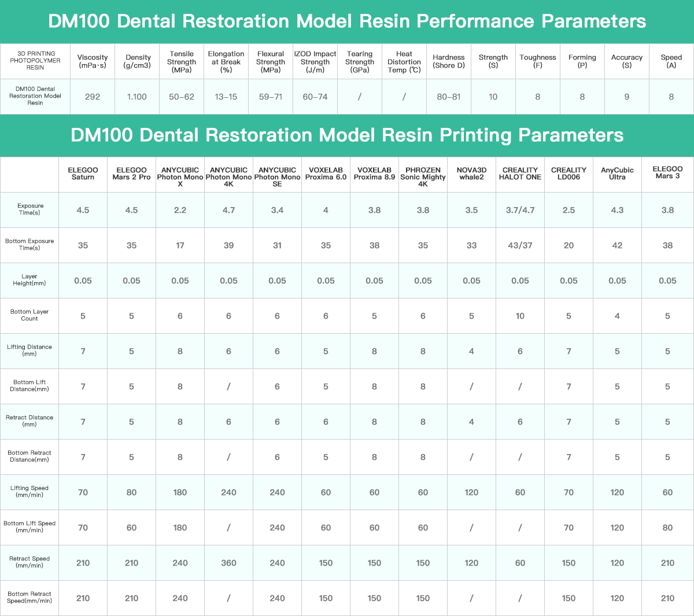Click elongation at break value 13–15
694x616 pixels.
pos(226,97)
